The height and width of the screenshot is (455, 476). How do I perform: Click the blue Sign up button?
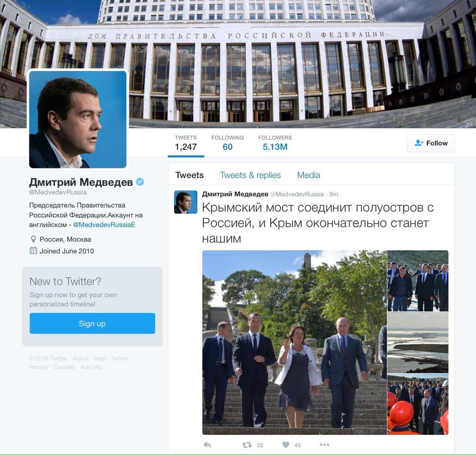[x=92, y=323]
